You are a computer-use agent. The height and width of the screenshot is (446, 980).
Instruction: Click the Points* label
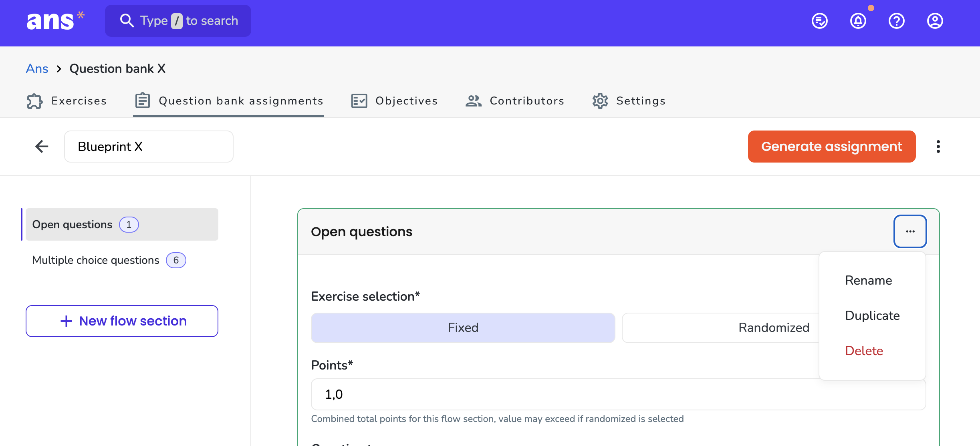[332, 365]
